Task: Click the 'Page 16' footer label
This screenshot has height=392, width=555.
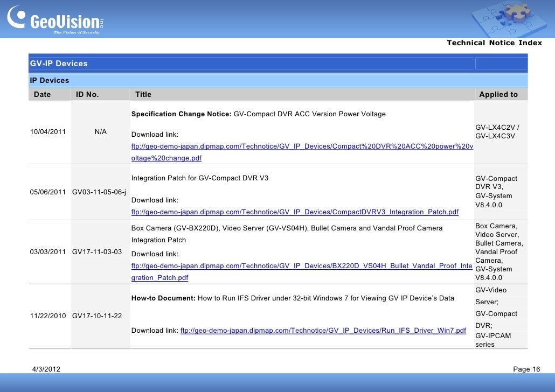Action: pos(526,369)
